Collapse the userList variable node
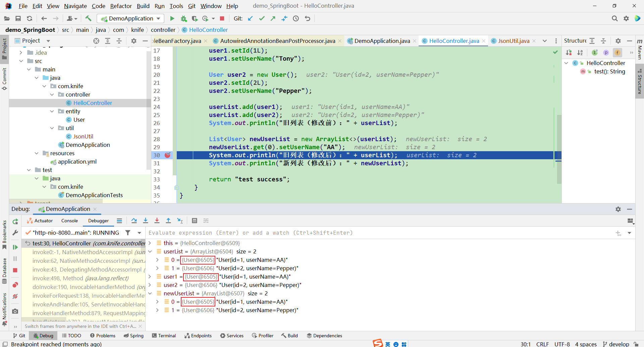 [x=150, y=251]
